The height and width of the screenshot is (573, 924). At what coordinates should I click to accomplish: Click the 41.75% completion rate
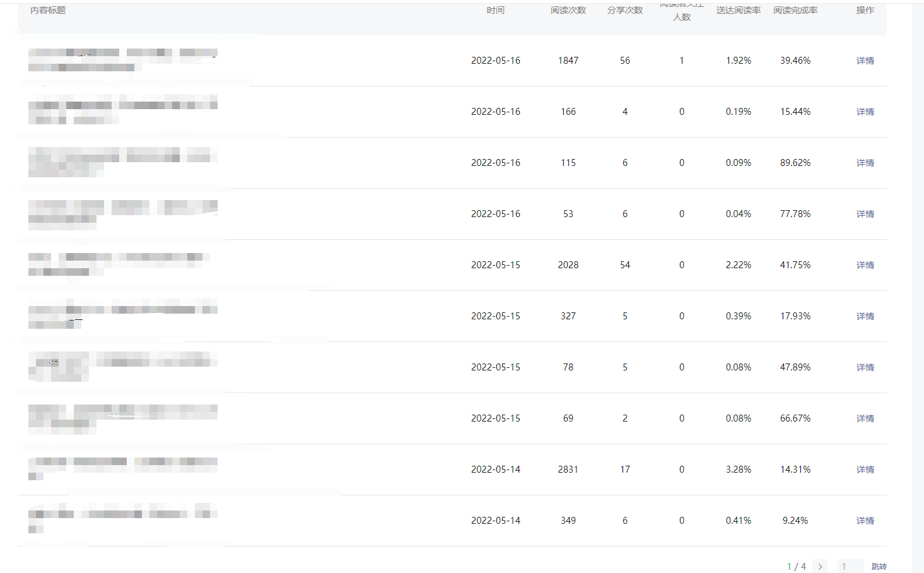(x=795, y=265)
